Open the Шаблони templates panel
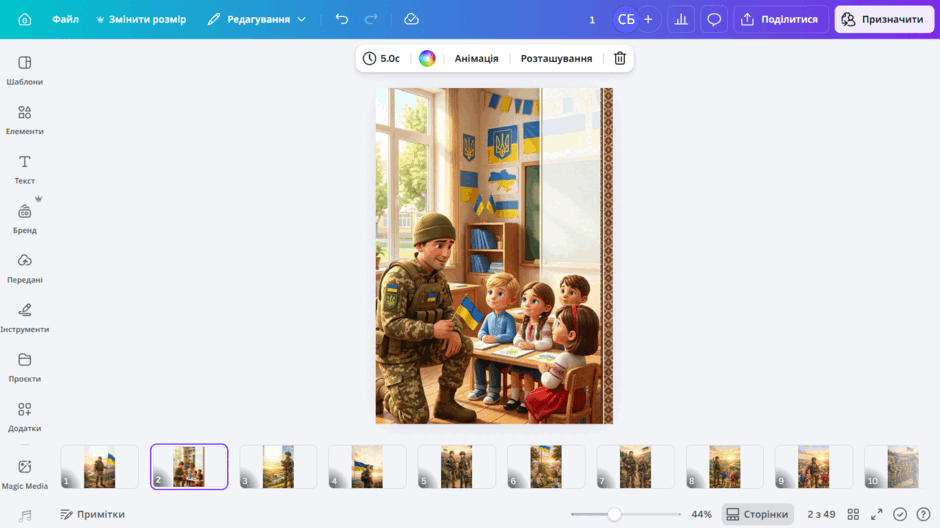 click(x=25, y=70)
